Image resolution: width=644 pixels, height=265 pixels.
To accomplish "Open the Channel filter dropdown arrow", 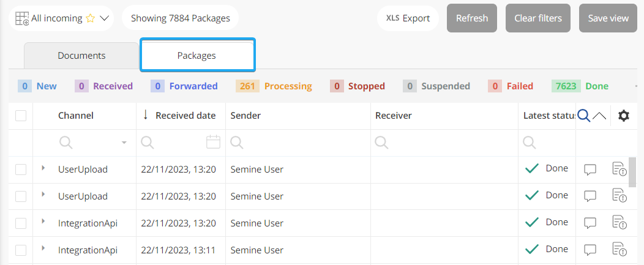I will point(124,143).
